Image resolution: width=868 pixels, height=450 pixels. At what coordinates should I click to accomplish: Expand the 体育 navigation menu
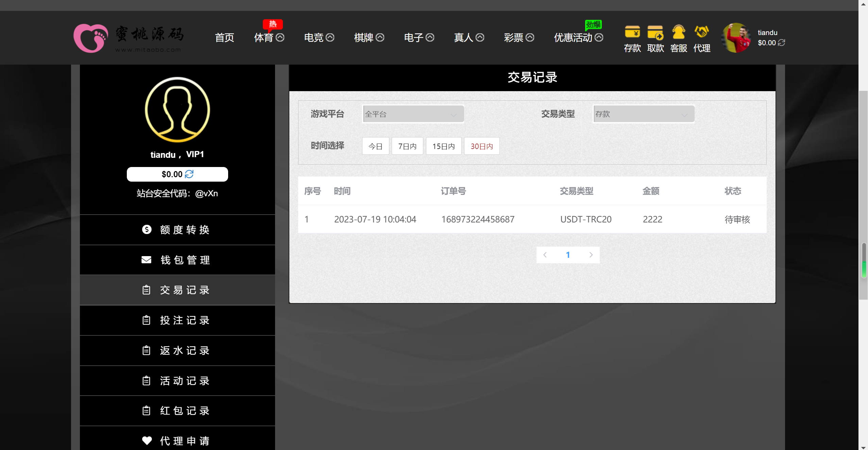click(269, 37)
